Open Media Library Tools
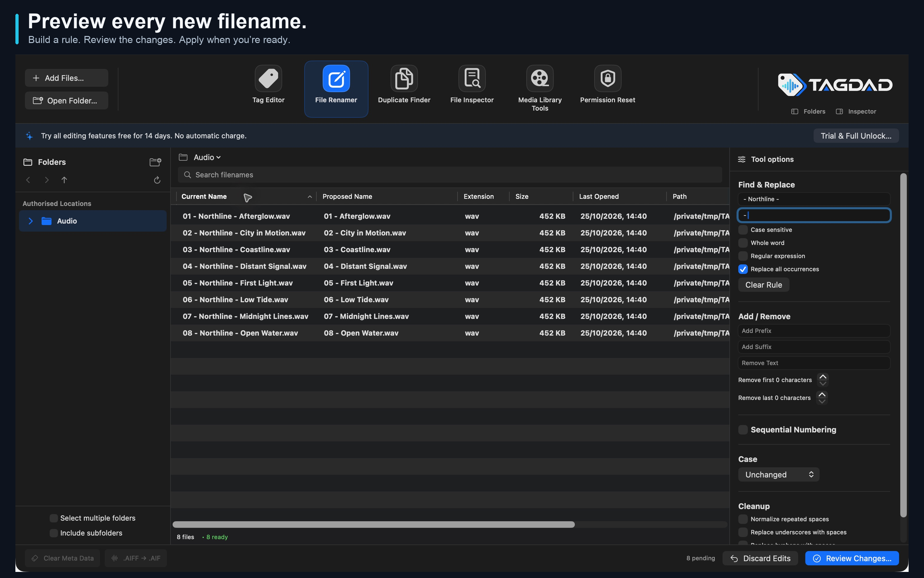The width and height of the screenshot is (924, 578). [540, 89]
